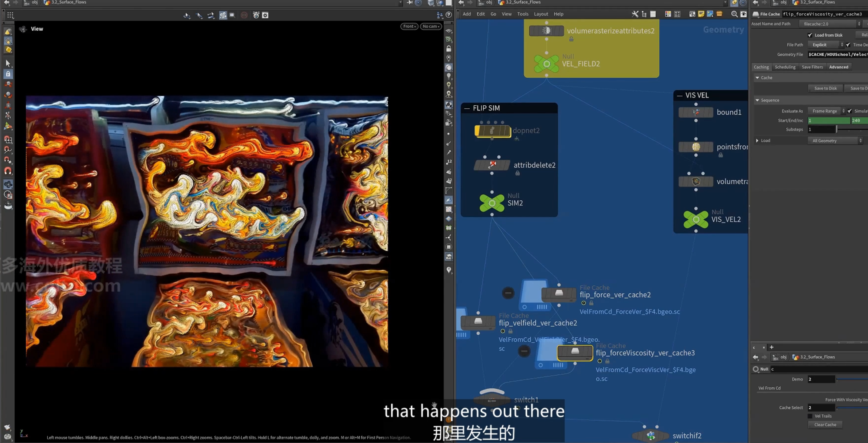Expand the Load section

757,141
